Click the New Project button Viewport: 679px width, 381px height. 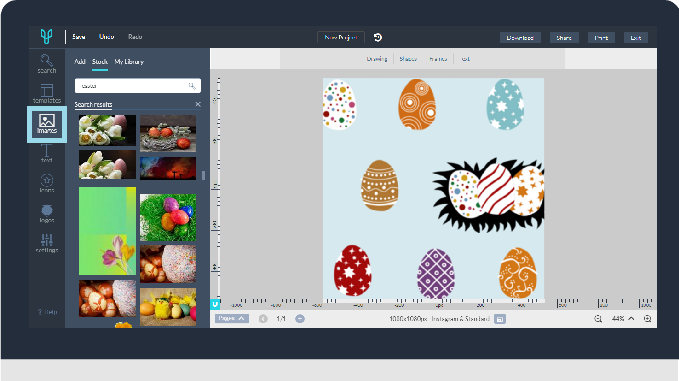coord(341,37)
